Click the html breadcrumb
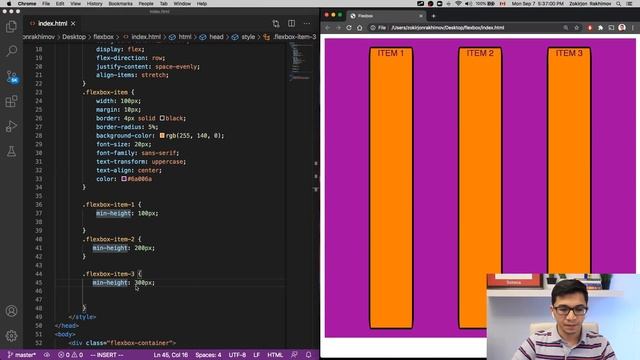Screen dimensions: 640x360 [x=180, y=37]
